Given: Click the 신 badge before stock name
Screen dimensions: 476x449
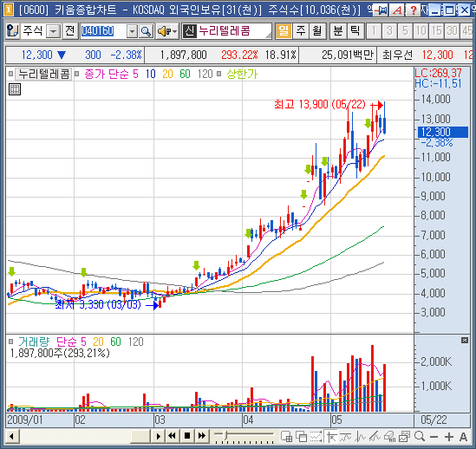Looking at the screenshot, I should (x=190, y=31).
